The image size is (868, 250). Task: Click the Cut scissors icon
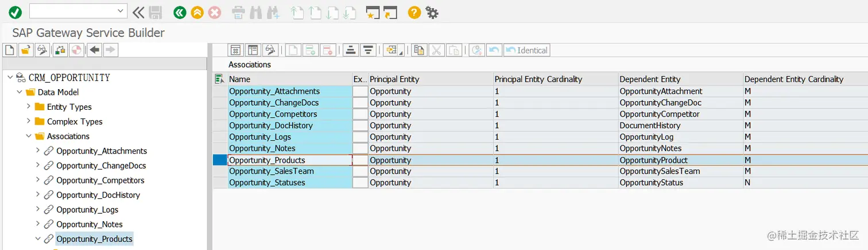pyautogui.click(x=437, y=50)
